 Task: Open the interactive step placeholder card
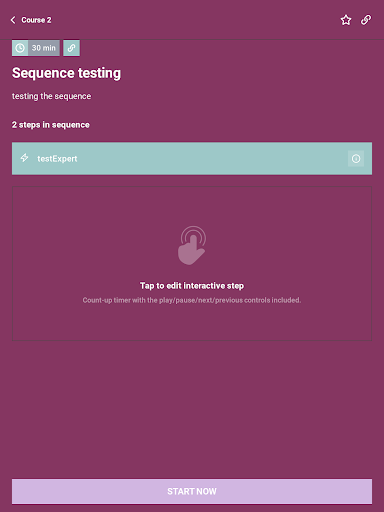192,263
